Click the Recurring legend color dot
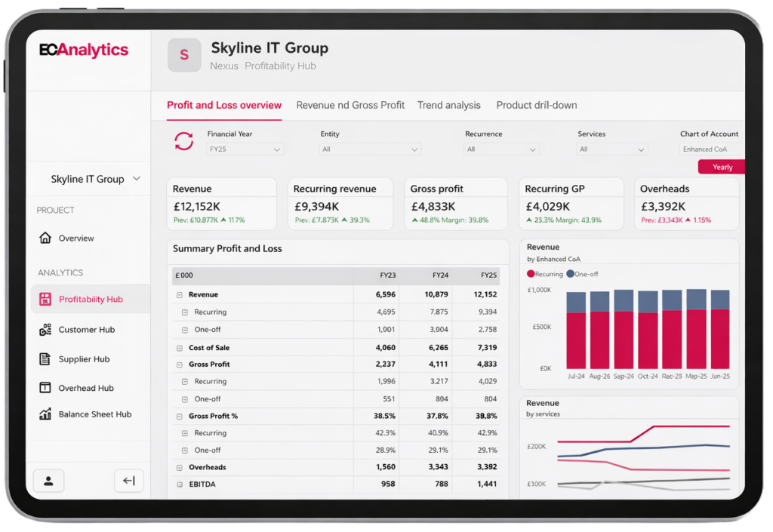 tap(531, 274)
